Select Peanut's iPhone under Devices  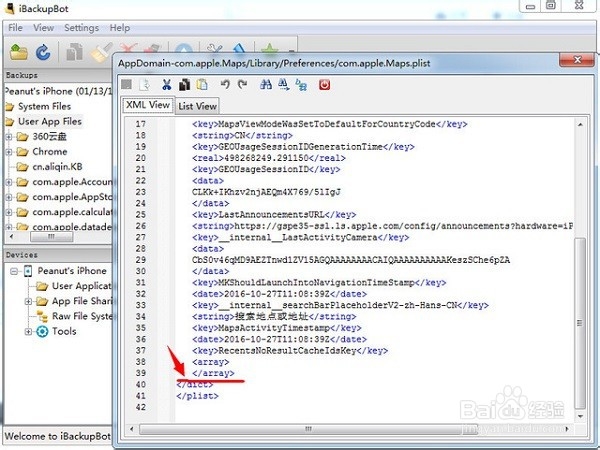[72, 271]
